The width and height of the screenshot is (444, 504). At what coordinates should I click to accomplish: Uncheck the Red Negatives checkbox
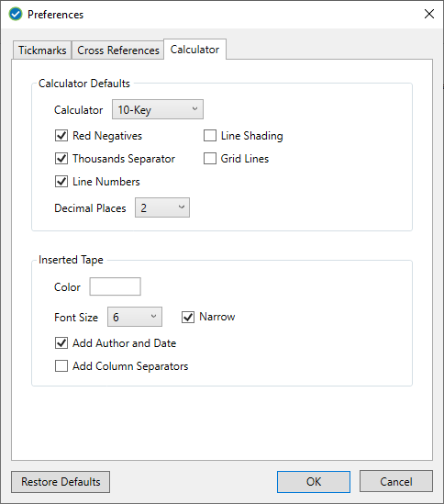coord(61,136)
